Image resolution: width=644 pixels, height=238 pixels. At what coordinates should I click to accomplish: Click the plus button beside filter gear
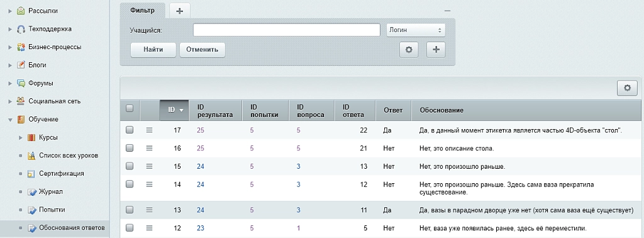[436, 50]
